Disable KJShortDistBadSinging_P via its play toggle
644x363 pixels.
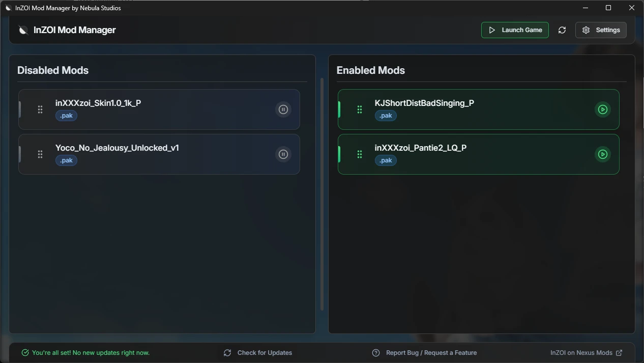(x=603, y=109)
